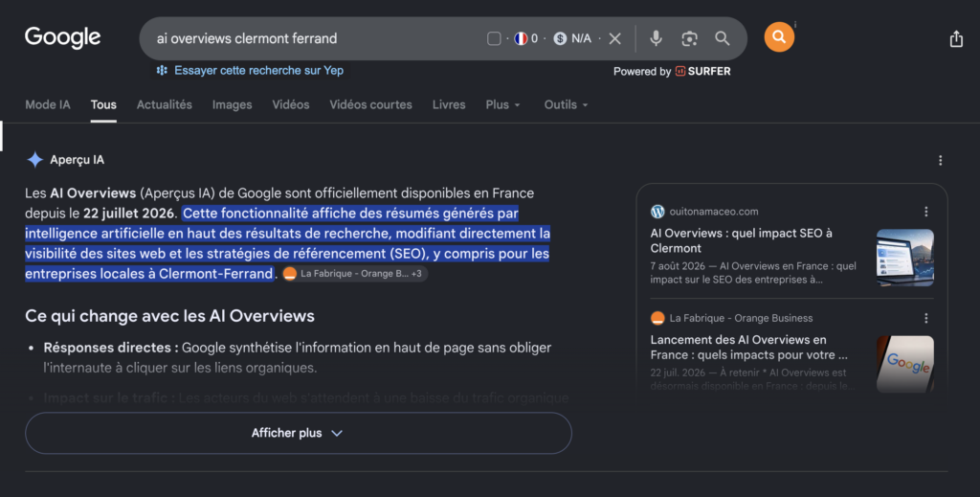This screenshot has height=497, width=980.
Task: Open La Fabrique card three-dot menu
Action: (926, 318)
